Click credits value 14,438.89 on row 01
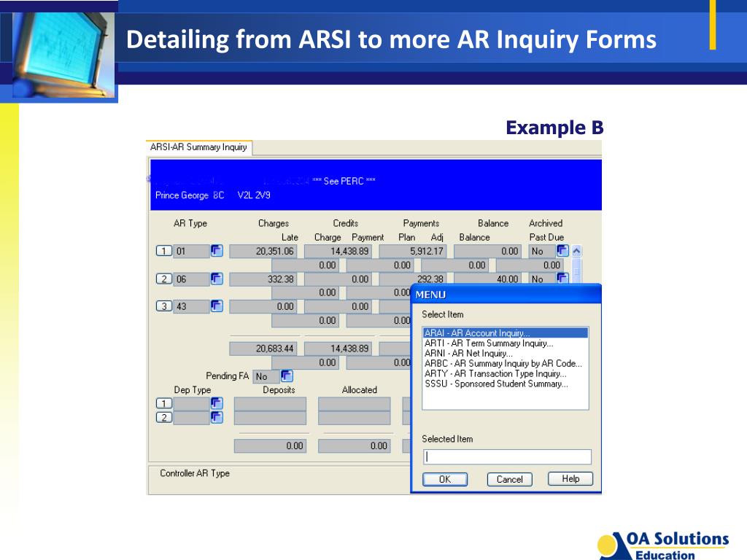 (338, 251)
